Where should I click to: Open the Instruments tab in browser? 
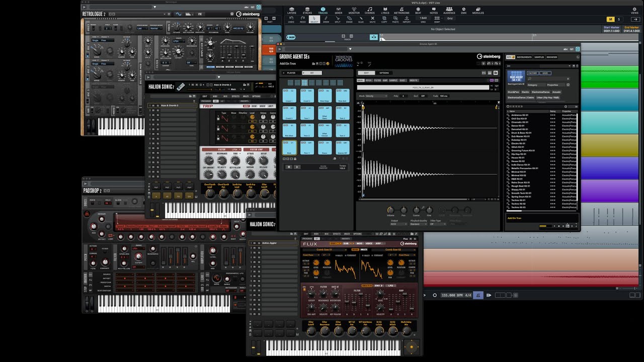click(524, 57)
